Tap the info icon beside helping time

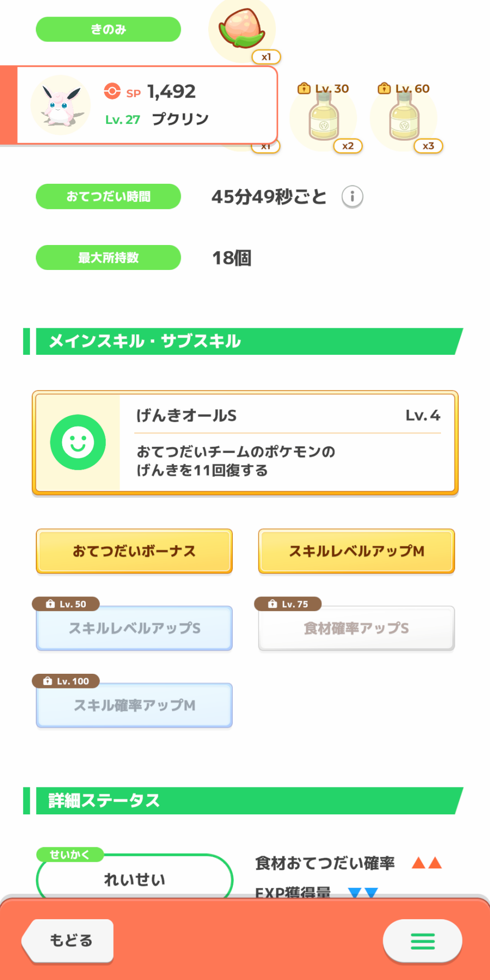(x=352, y=197)
